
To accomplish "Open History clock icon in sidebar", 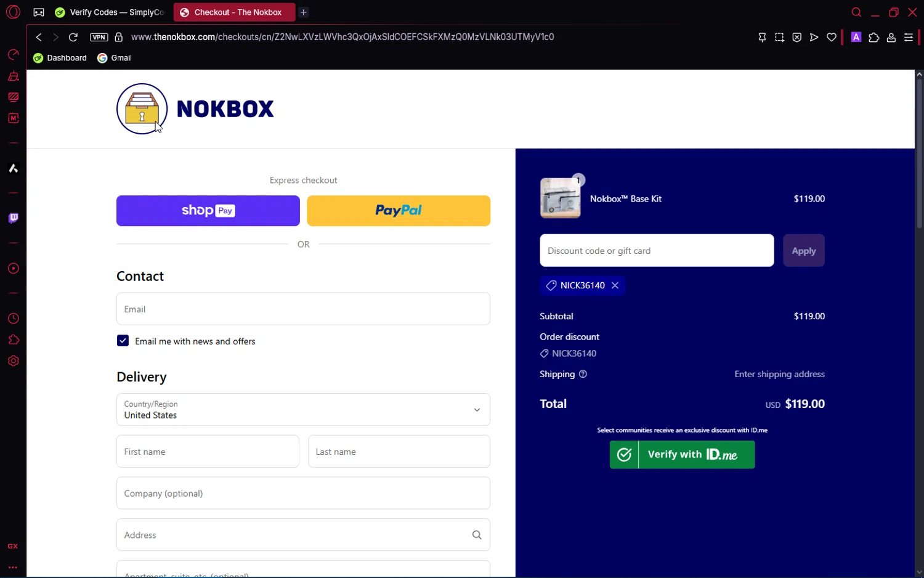I will pyautogui.click(x=13, y=319).
